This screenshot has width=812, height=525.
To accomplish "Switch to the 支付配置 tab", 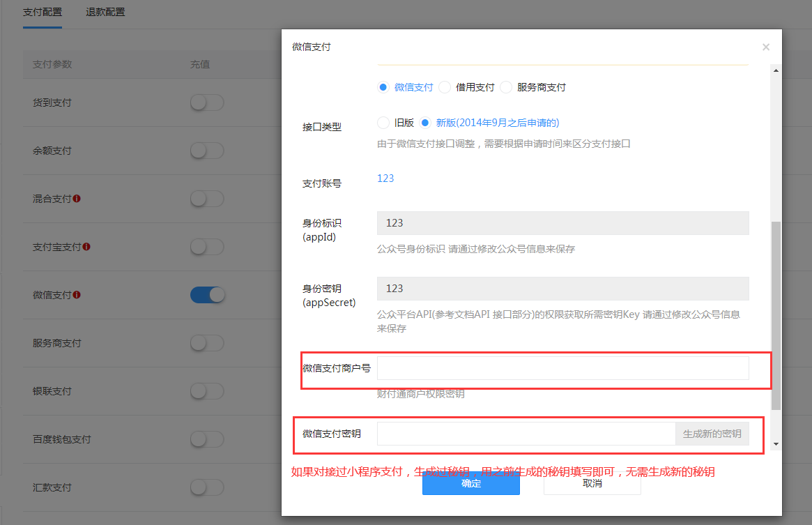I will click(x=43, y=12).
